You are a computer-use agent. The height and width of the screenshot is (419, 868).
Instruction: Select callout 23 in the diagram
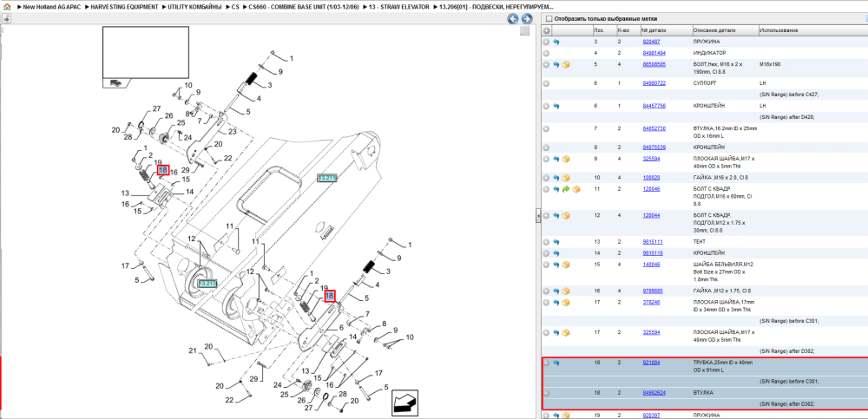[x=232, y=132]
